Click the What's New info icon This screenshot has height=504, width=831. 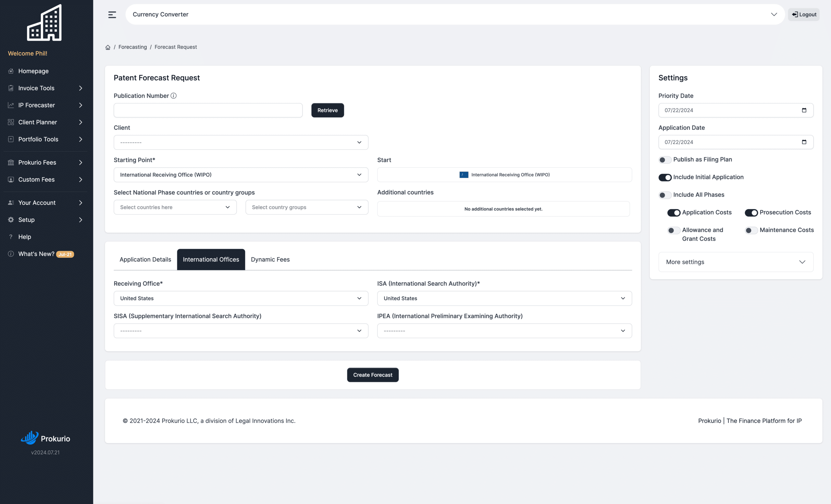[11, 254]
